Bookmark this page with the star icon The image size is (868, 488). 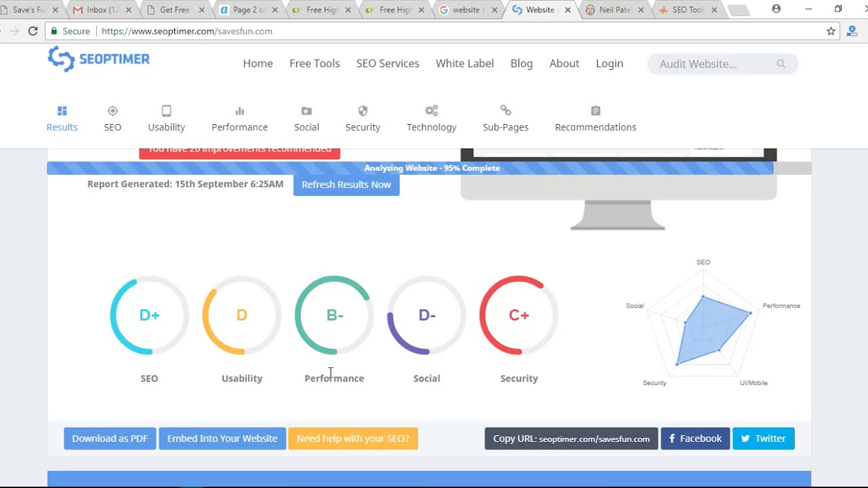831,31
